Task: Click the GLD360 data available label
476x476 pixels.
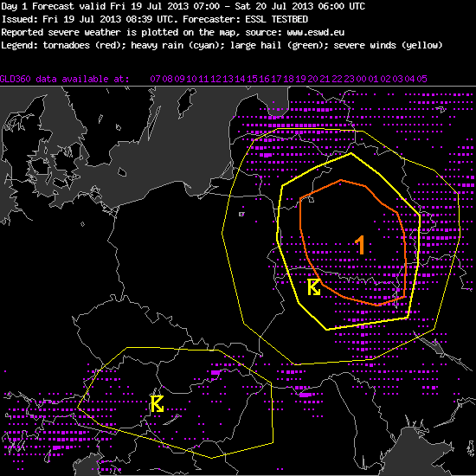Action: (64, 80)
